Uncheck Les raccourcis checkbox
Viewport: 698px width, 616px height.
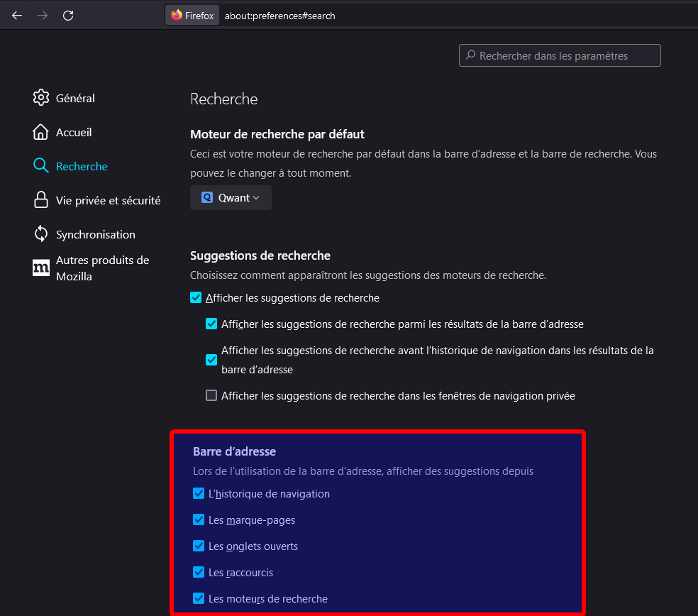199,572
